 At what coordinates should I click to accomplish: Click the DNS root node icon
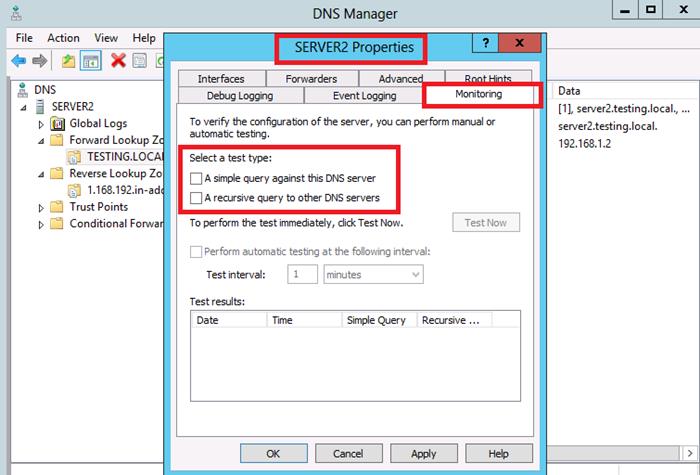[22, 90]
